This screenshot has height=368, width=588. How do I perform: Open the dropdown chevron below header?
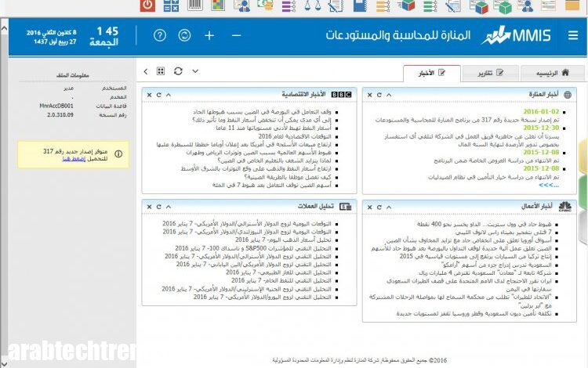coord(195,70)
